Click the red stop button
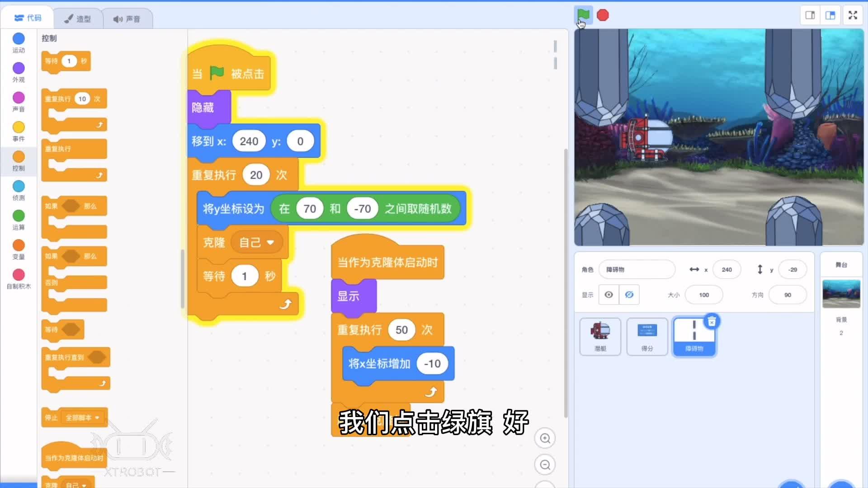Viewport: 868px width, 488px height. pyautogui.click(x=603, y=15)
